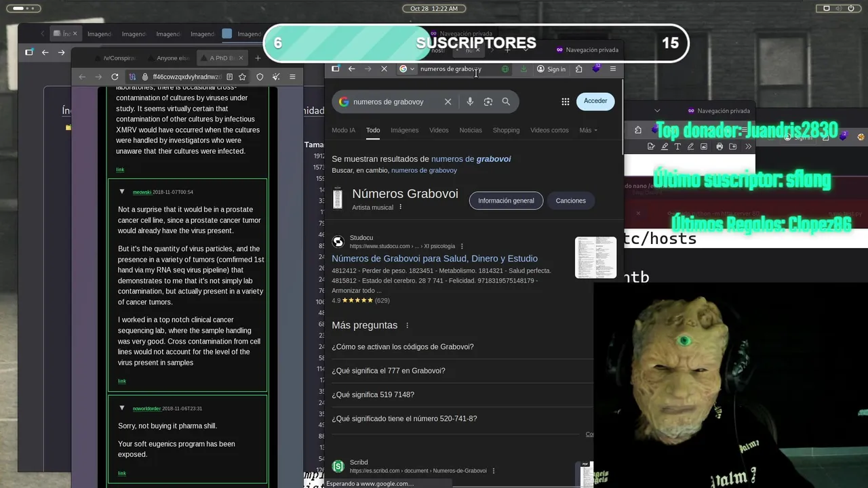Expand question about número 520-741-8
The height and width of the screenshot is (488, 868).
point(462,419)
